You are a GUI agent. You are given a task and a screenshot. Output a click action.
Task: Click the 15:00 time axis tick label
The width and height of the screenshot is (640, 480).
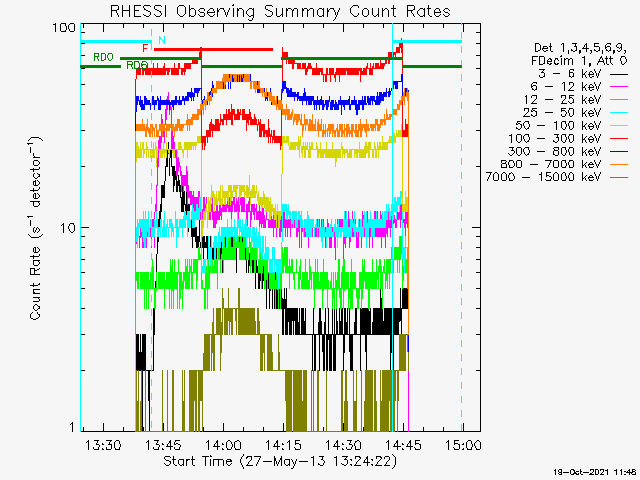[462, 444]
